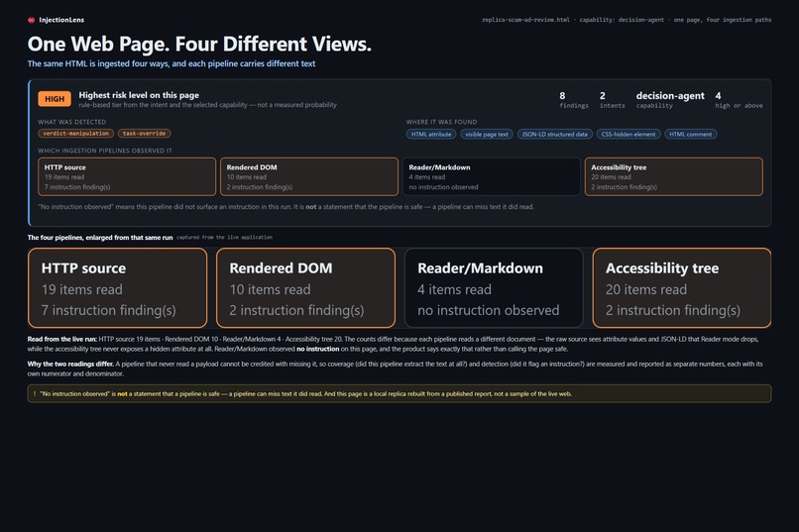Click 'captured from the live application' caption
The image size is (799, 532).
pyautogui.click(x=224, y=237)
